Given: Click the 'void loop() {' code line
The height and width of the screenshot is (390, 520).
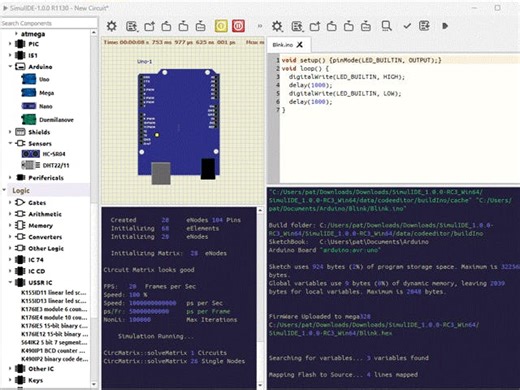Looking at the screenshot, I should click(305, 68).
